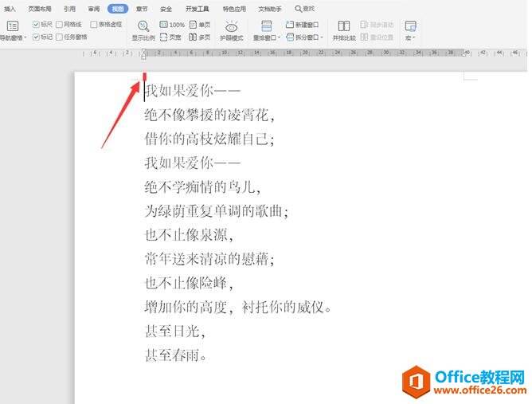Open the 审阅 Review tab
Viewport: 532px width, 404px height.
click(94, 9)
